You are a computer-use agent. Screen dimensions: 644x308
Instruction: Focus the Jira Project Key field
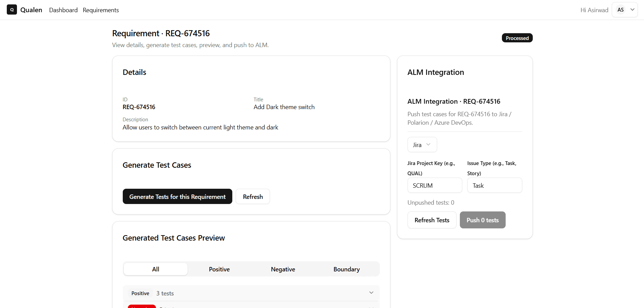(434, 185)
